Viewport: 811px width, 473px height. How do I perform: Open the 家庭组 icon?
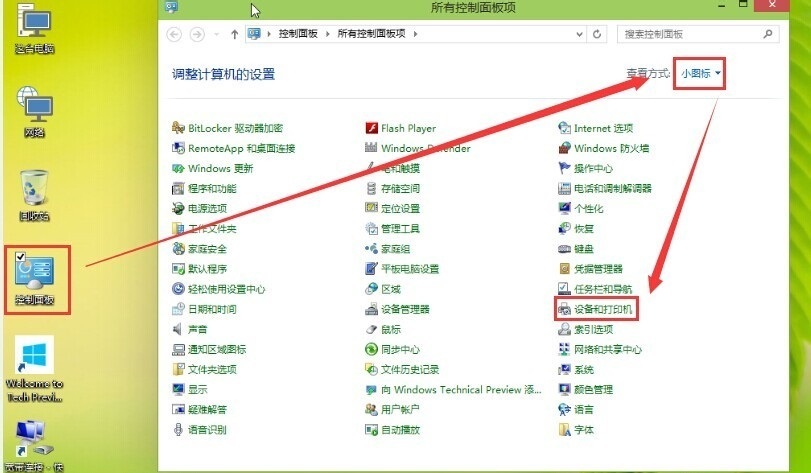[371, 249]
